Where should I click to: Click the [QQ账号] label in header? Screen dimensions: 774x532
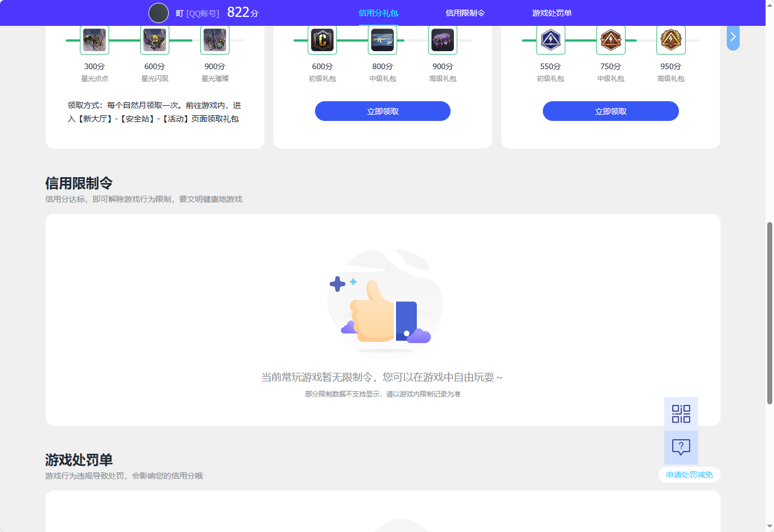203,13
